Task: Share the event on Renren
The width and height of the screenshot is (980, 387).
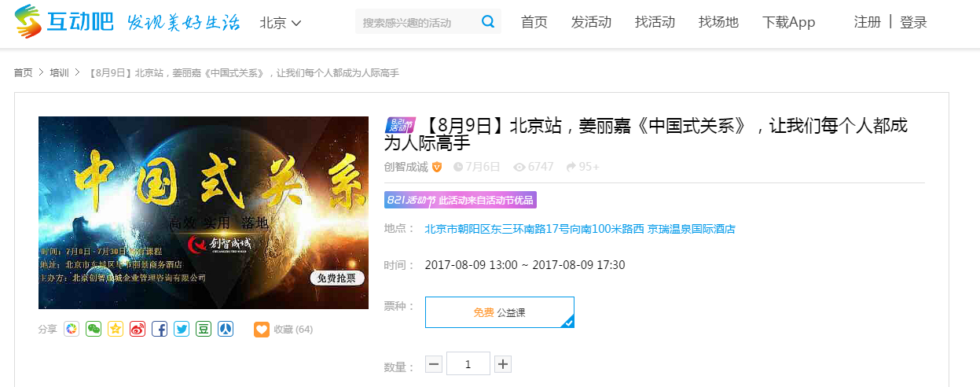Action: click(226, 329)
